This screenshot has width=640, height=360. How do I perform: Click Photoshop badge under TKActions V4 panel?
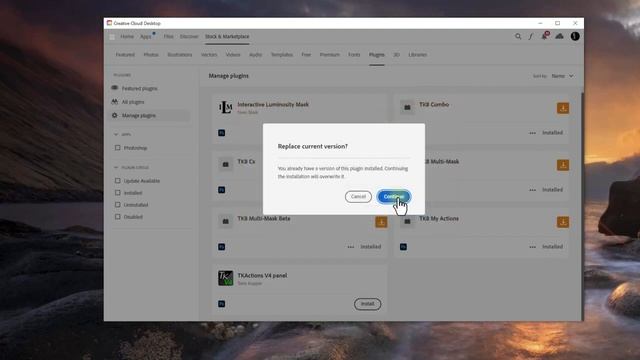tap(222, 304)
